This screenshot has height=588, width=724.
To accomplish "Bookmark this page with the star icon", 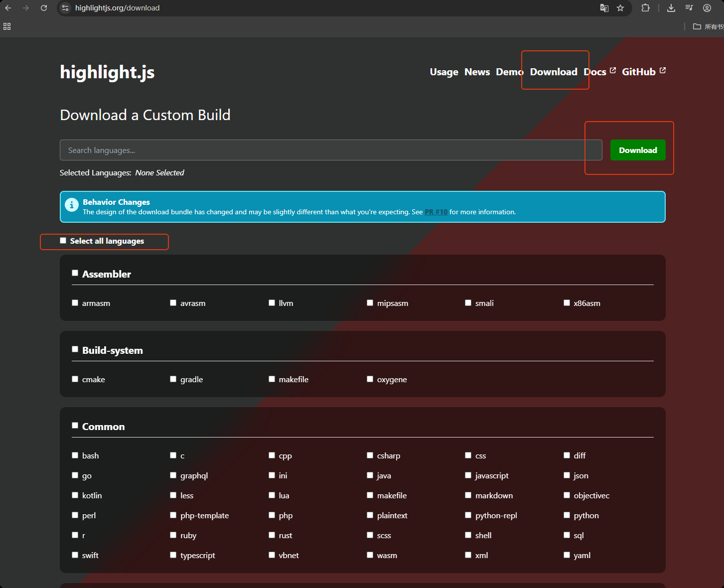I will tap(620, 8).
